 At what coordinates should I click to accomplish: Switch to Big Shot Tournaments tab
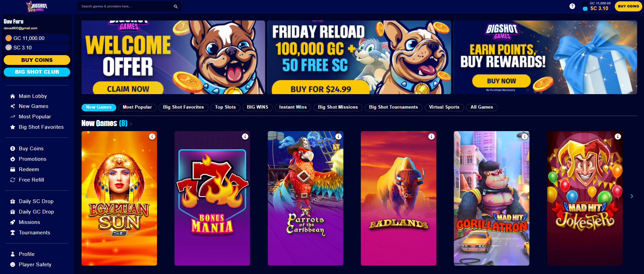(x=394, y=107)
